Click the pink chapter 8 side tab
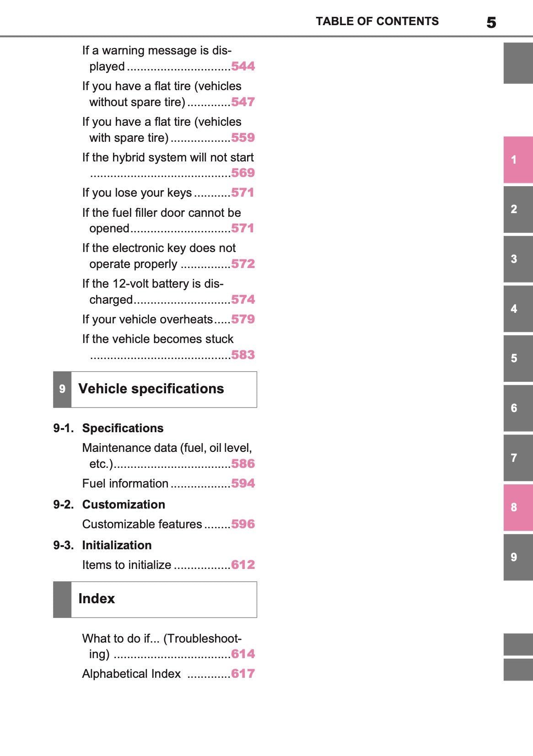Screen dimensions: 533x756 518,507
